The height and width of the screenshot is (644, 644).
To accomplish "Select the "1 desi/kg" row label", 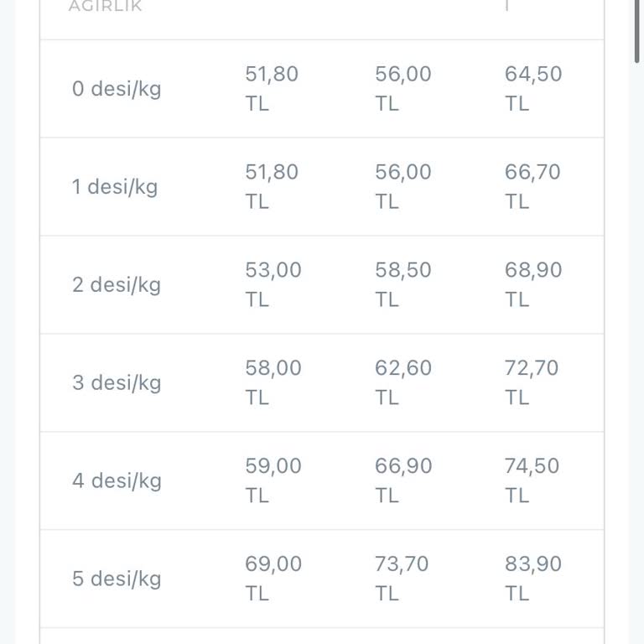I will point(115,187).
